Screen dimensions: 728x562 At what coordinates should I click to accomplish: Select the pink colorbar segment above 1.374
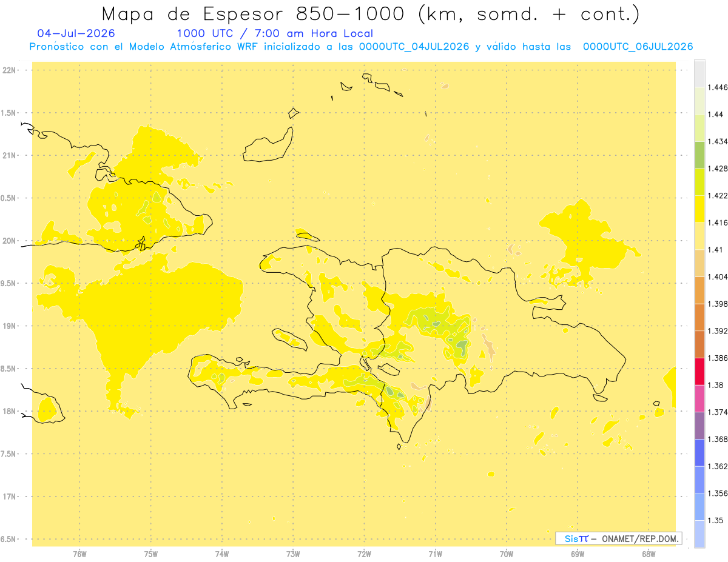click(699, 398)
